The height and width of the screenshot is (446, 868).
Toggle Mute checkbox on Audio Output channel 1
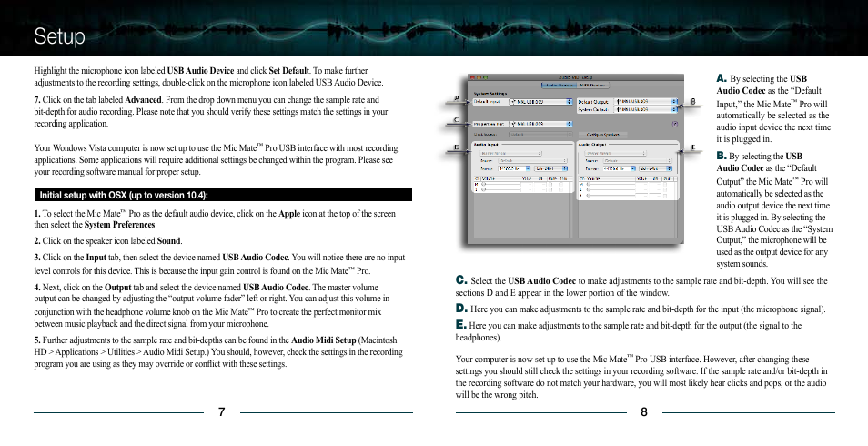coord(665,189)
